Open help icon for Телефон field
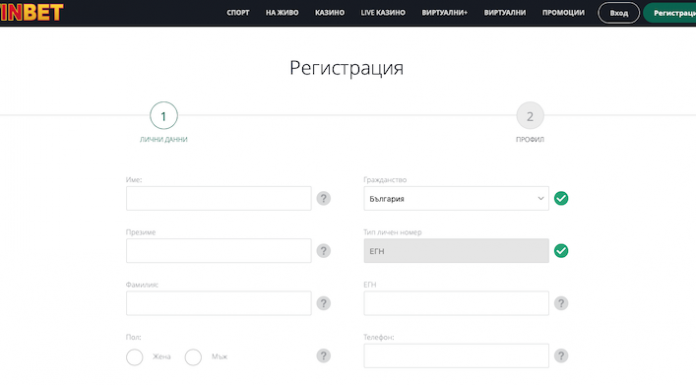This screenshot has width=696, height=385. pos(561,356)
